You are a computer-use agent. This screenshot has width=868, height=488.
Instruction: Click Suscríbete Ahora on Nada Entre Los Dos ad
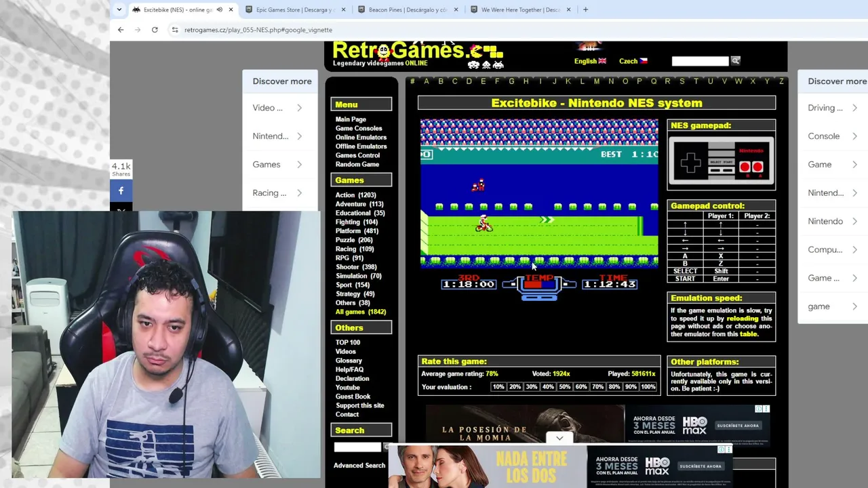[x=701, y=466]
